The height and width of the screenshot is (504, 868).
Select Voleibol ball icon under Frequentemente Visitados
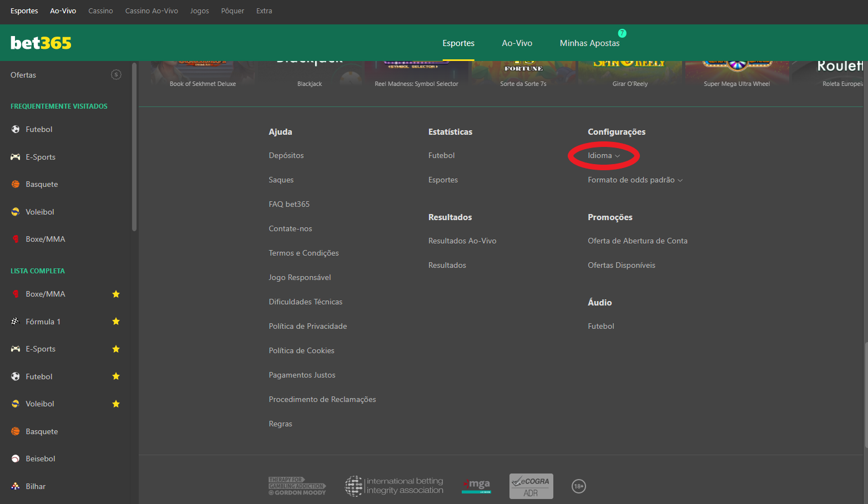click(16, 212)
